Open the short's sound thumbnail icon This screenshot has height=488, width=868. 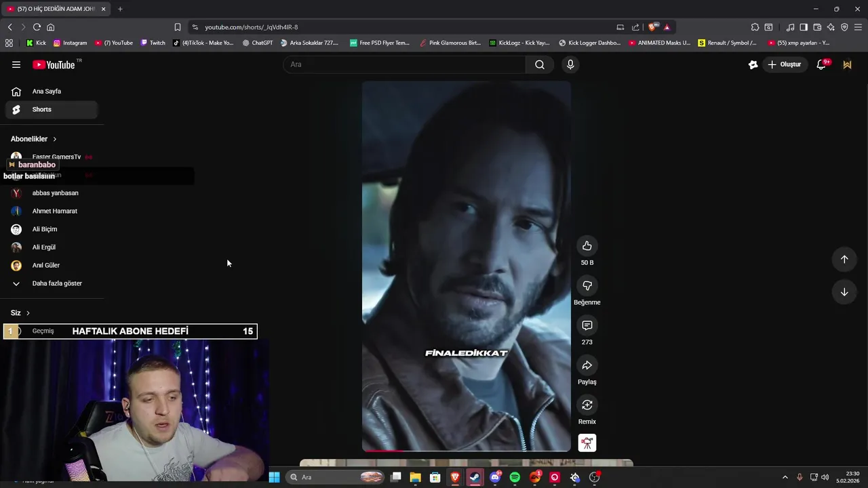coord(587,443)
